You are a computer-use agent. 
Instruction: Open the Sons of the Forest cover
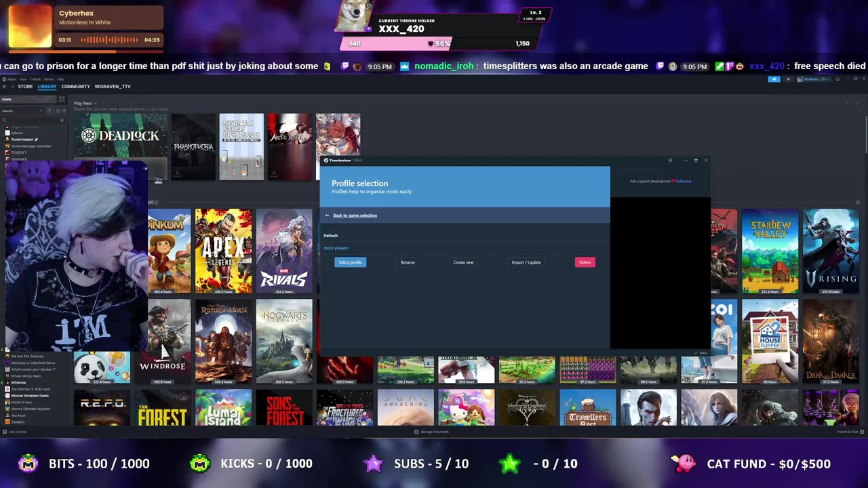[x=284, y=407]
